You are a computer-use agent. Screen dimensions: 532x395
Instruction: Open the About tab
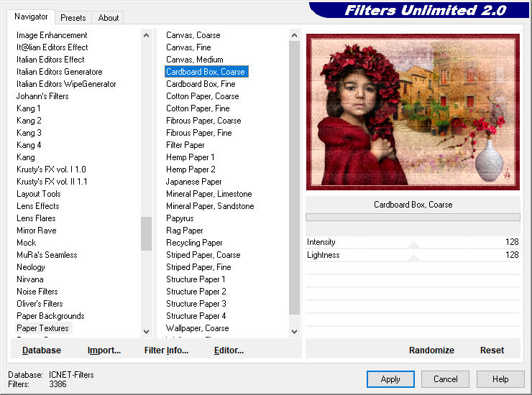pos(109,18)
